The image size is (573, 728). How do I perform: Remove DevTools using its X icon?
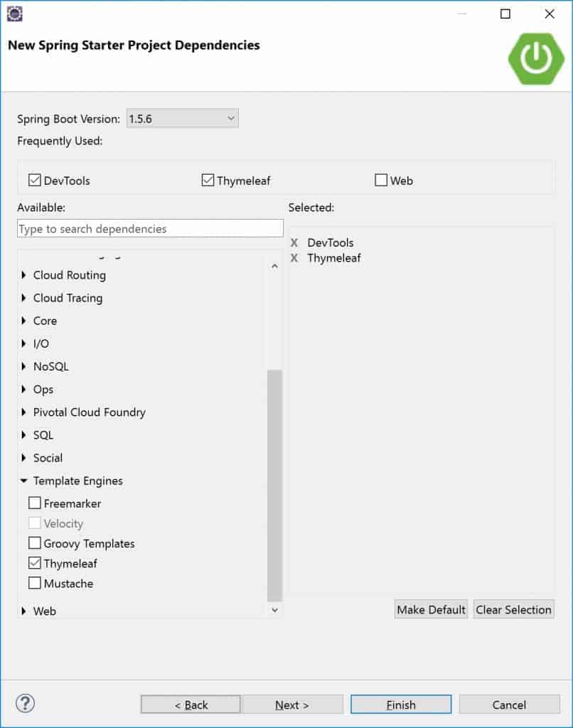[294, 242]
